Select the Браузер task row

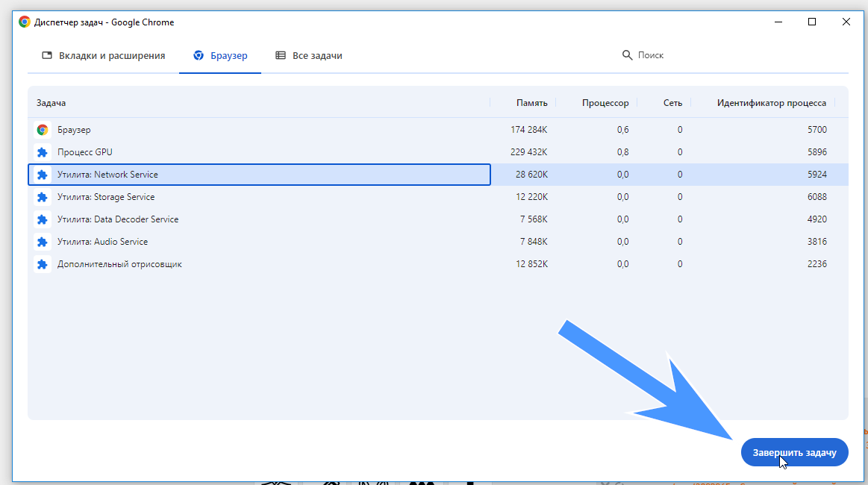(x=438, y=130)
